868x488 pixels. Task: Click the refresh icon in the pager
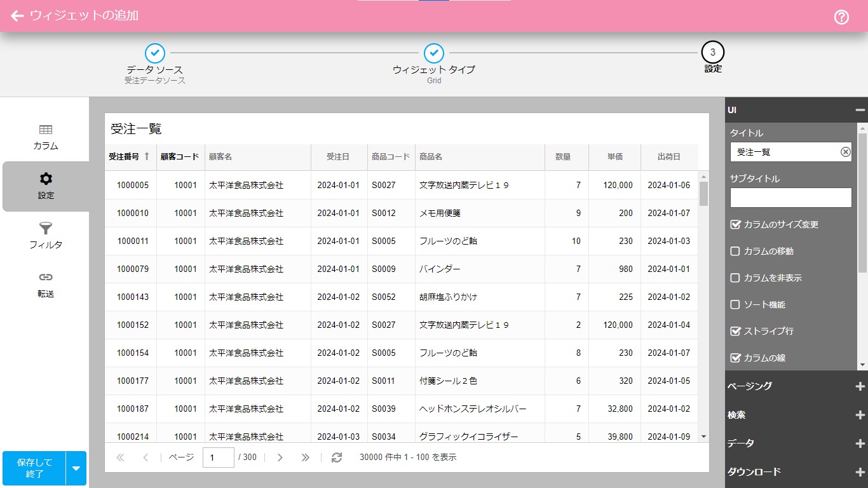coord(337,457)
